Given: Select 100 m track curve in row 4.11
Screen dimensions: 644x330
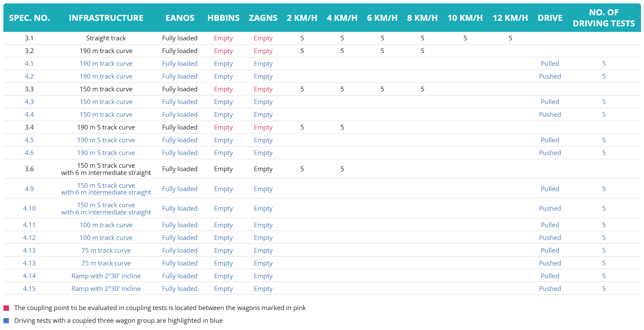Looking at the screenshot, I should [x=106, y=225].
